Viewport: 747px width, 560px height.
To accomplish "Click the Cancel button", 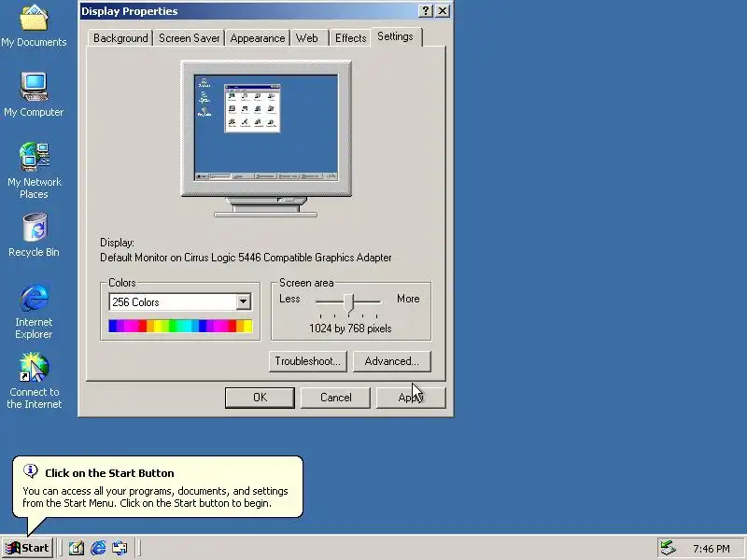I will pyautogui.click(x=335, y=398).
